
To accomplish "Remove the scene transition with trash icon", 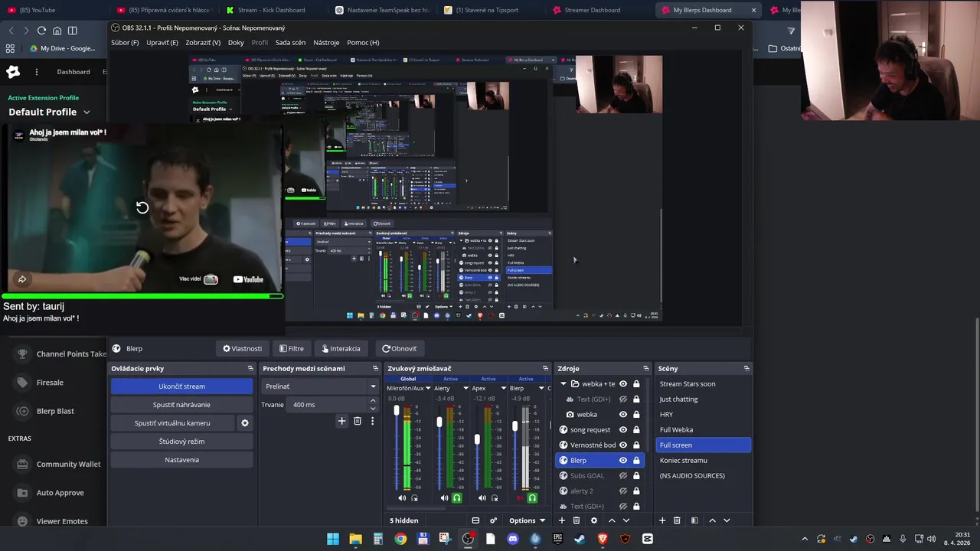I will click(x=357, y=421).
